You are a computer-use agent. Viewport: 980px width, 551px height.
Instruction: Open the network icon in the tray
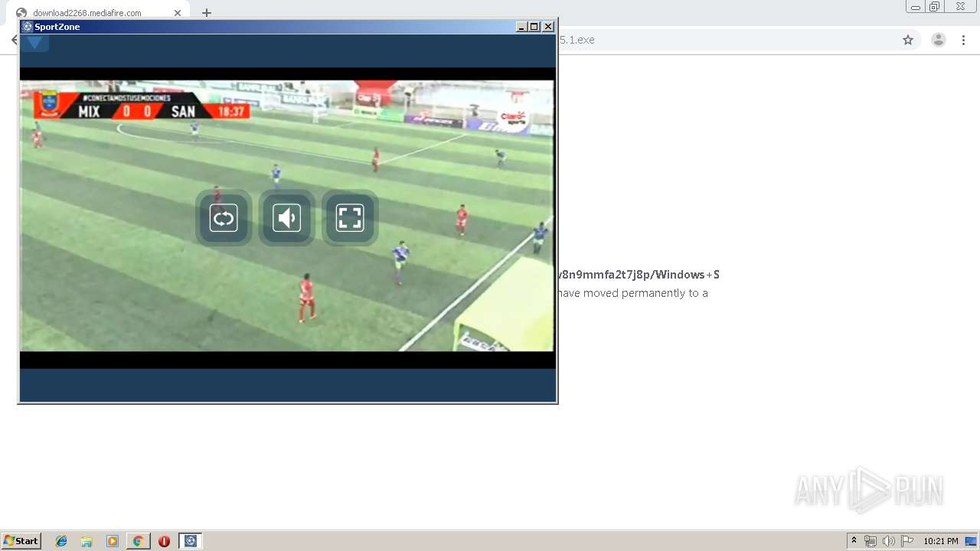[x=871, y=541]
